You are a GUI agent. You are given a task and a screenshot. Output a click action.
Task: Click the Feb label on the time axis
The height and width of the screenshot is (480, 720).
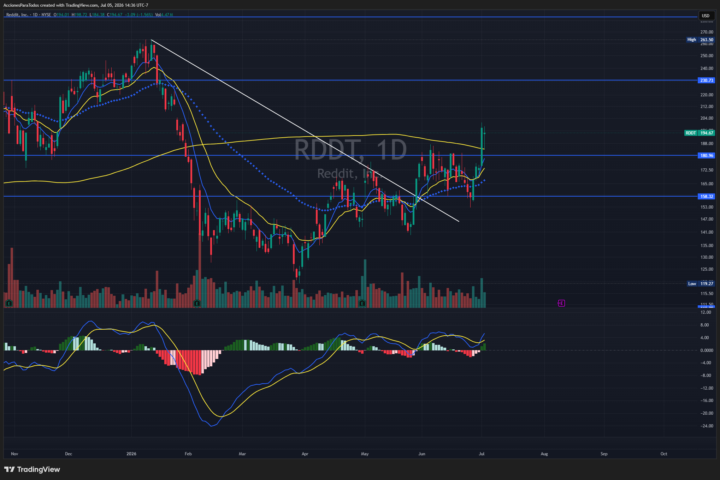(188, 454)
